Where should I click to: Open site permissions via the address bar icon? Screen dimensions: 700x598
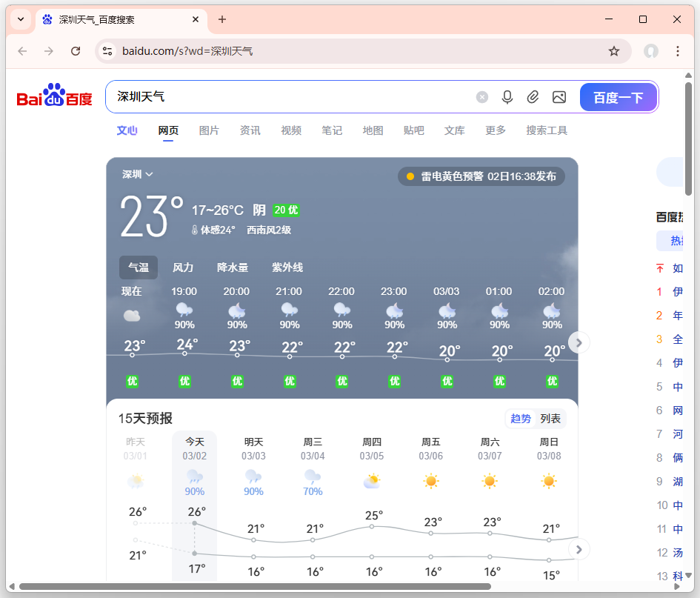tap(108, 51)
